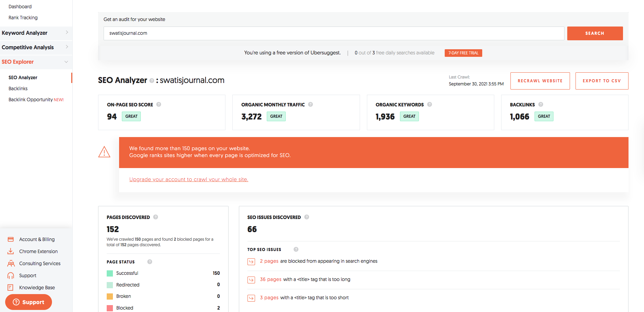The width and height of the screenshot is (644, 312).
Task: Click the organic keywords value 1,936
Action: click(x=385, y=117)
